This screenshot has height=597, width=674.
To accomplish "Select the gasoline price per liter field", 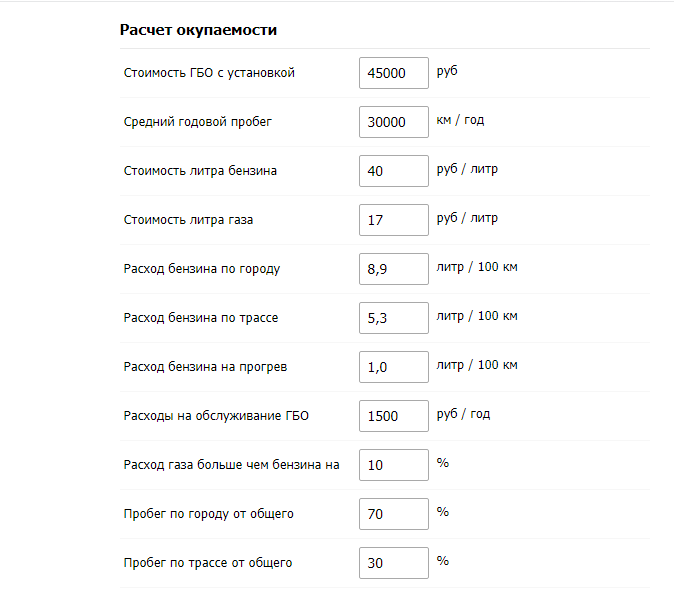I will click(x=393, y=171).
